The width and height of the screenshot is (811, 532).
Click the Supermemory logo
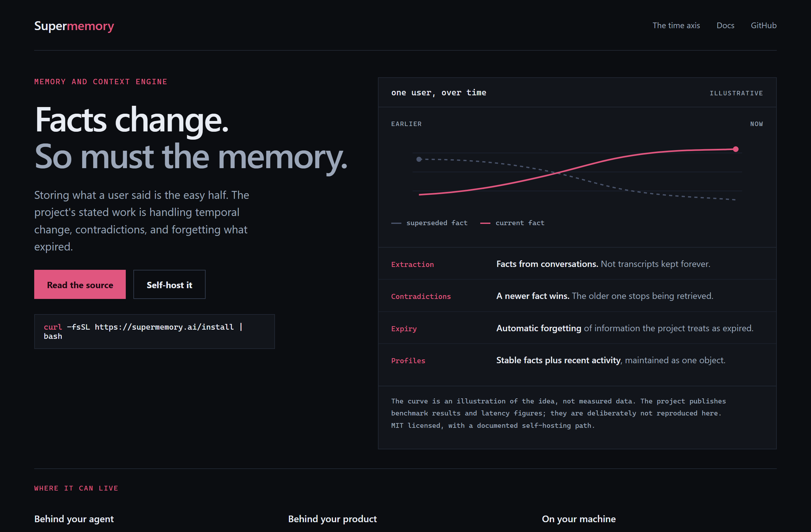74,26
